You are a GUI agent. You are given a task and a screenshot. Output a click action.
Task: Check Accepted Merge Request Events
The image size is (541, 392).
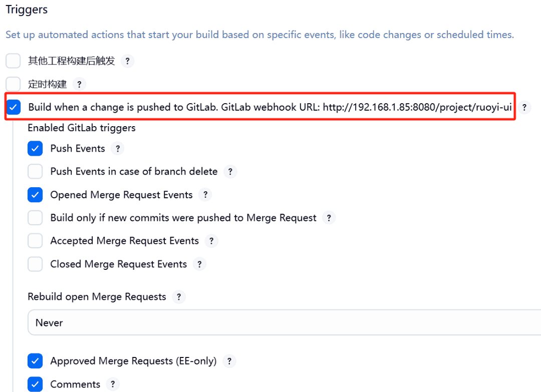pyautogui.click(x=35, y=241)
